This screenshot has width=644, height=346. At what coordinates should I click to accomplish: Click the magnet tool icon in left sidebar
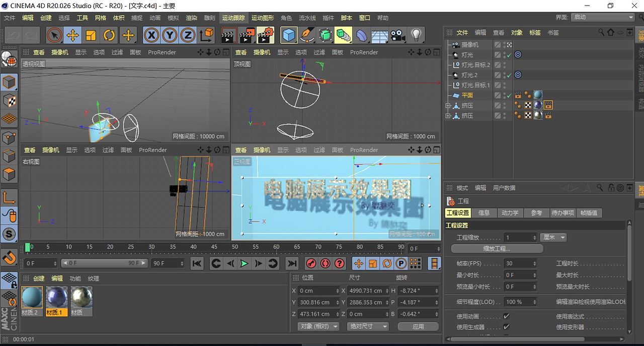(10, 258)
